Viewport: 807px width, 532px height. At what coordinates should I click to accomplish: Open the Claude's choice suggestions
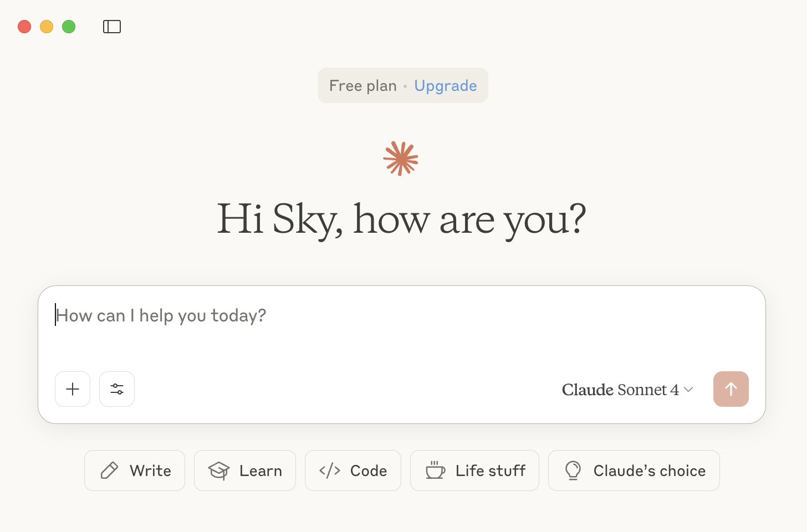coord(634,470)
